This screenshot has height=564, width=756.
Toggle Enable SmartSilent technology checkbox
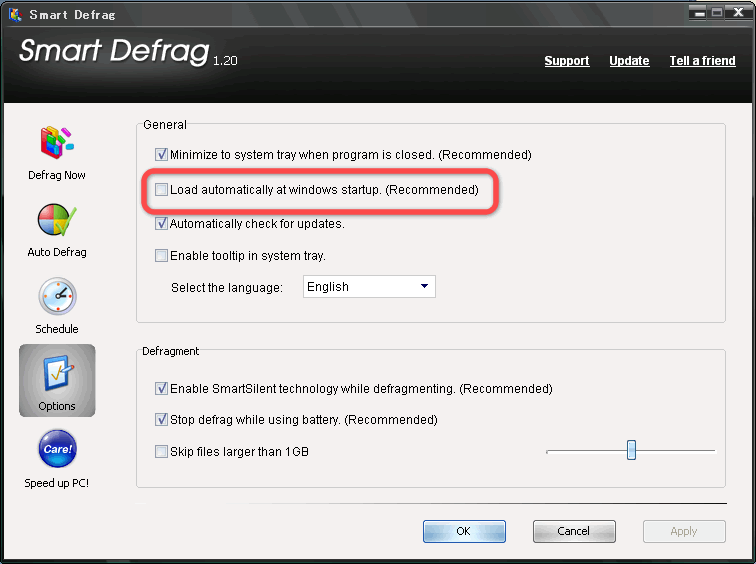coord(161,389)
